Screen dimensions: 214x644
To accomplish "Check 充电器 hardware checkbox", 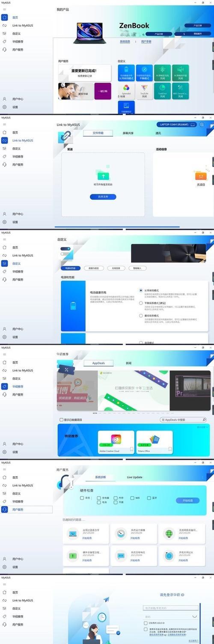I will tap(98, 498).
